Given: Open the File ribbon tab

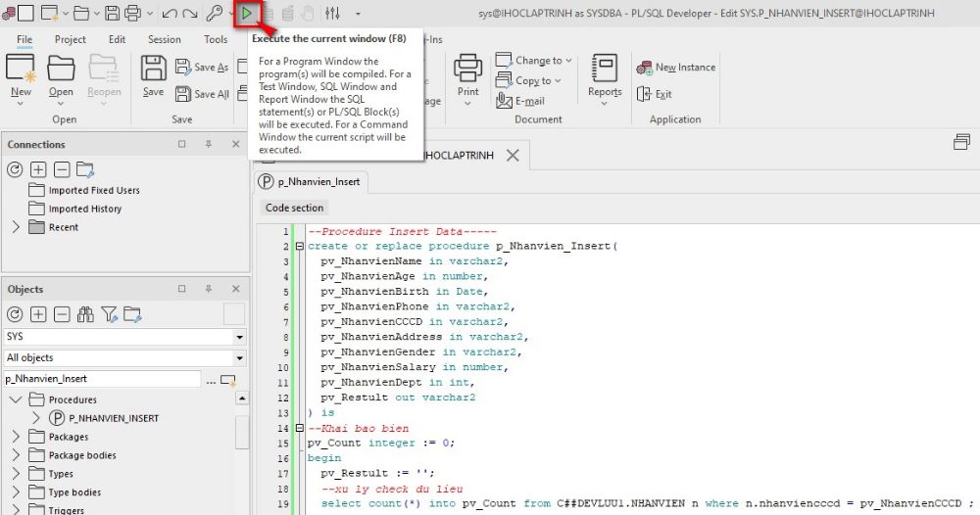Looking at the screenshot, I should tap(24, 39).
